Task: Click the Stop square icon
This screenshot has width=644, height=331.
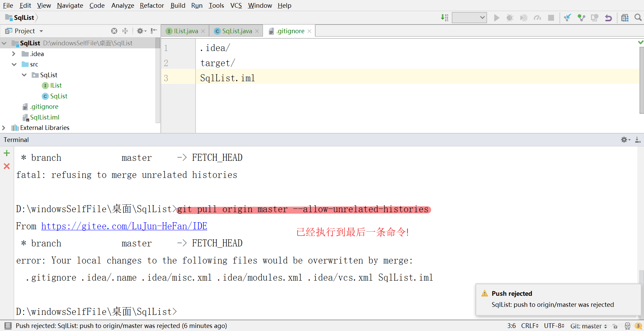Action: click(551, 18)
